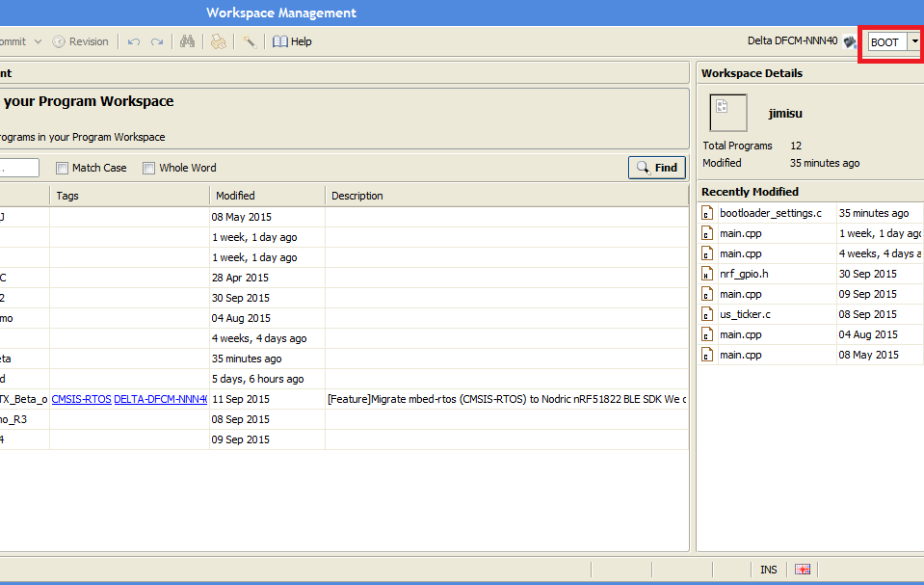Click the Redo arrow in toolbar
924x585 pixels.
[156, 41]
